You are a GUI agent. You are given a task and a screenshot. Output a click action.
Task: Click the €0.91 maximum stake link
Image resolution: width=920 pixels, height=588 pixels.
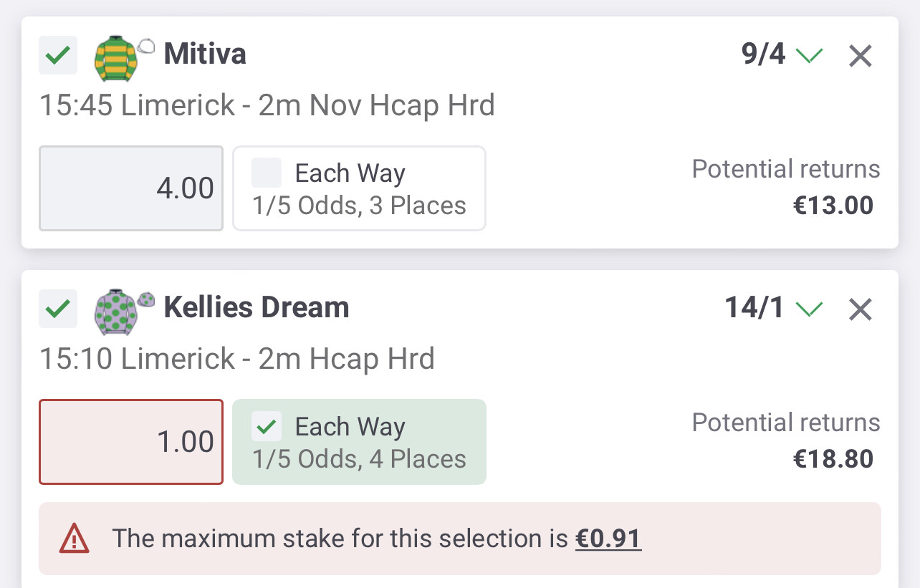click(x=608, y=539)
